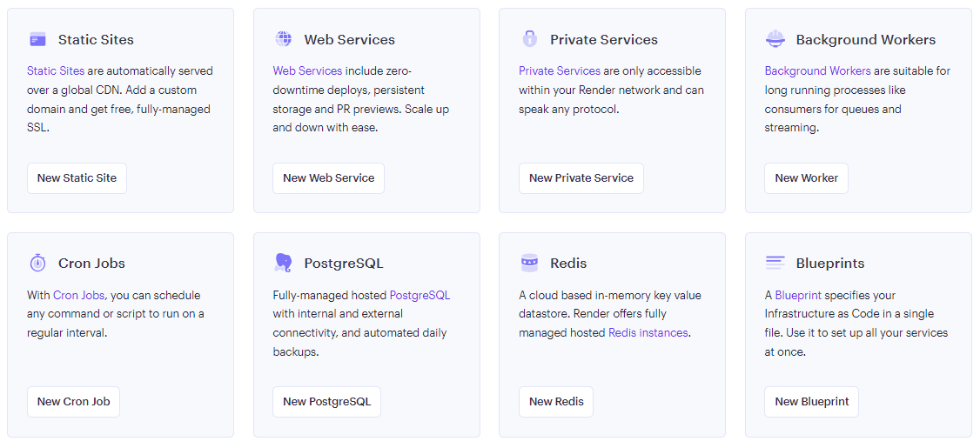Image resolution: width=980 pixels, height=448 pixels.
Task: Click the Web Services card heading
Action: (x=349, y=39)
